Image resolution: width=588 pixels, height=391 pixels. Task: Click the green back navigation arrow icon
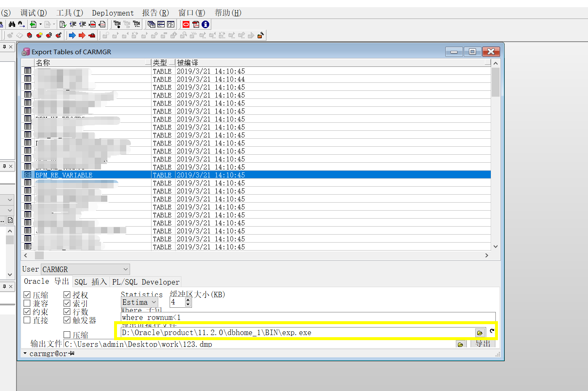pos(33,24)
